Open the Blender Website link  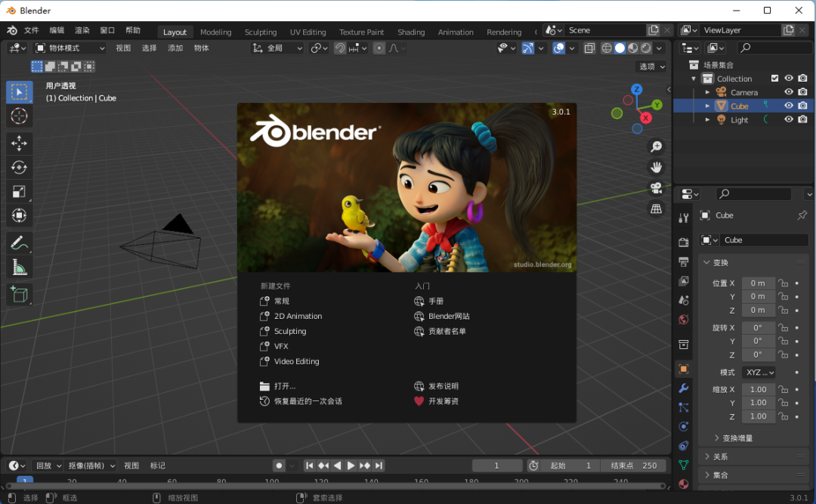(x=442, y=316)
